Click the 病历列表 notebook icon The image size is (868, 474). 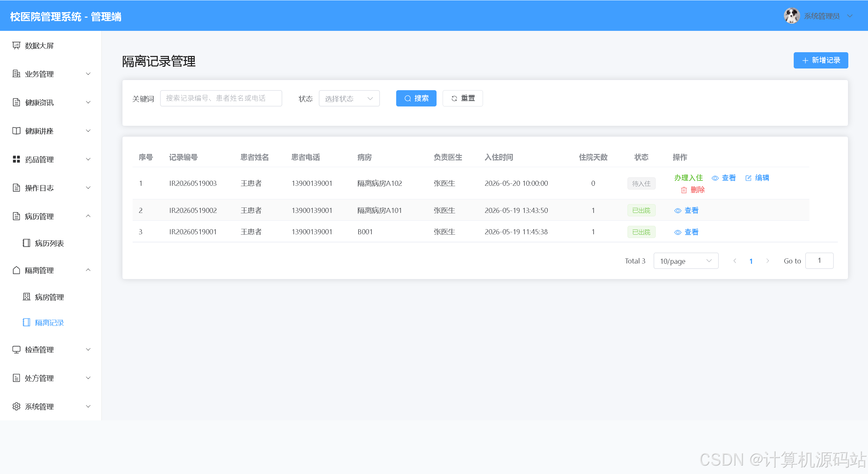tap(26, 243)
